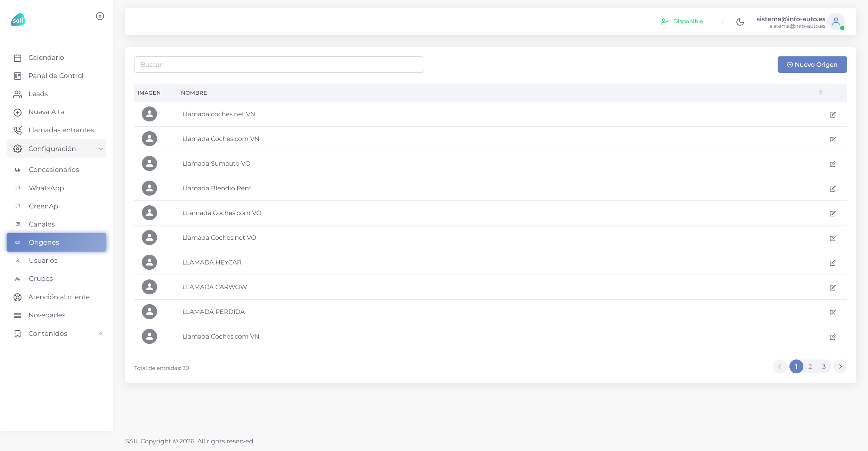
Task: Toggle the sidebar pin circle icon
Action: pos(100,16)
